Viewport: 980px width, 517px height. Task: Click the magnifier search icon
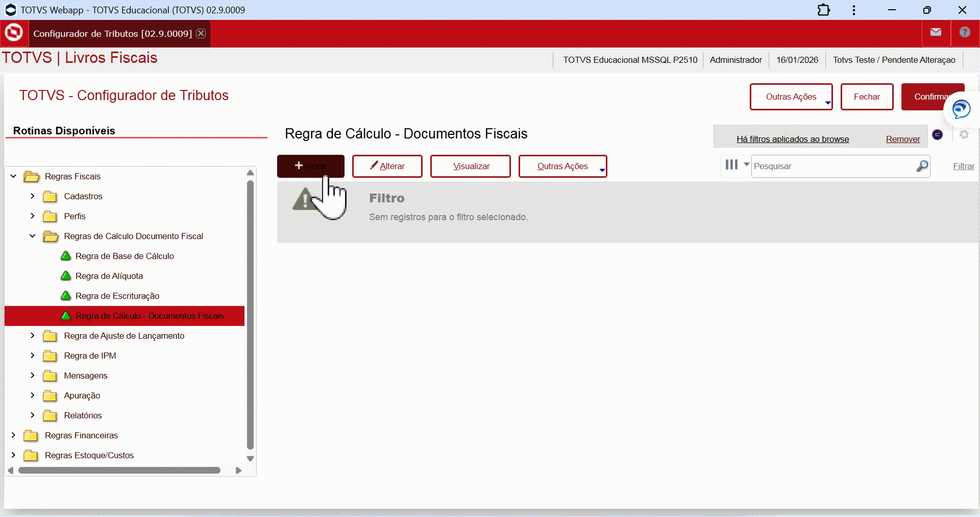tap(922, 166)
